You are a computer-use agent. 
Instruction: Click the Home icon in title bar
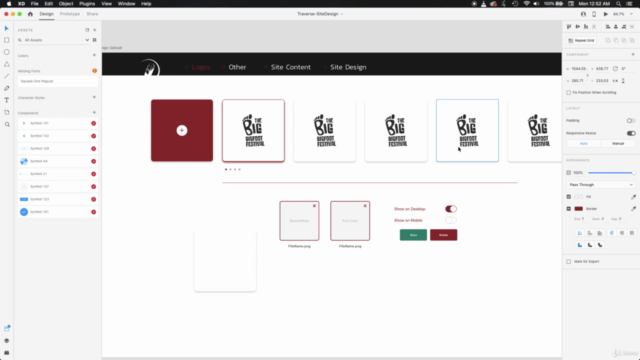pos(30,14)
